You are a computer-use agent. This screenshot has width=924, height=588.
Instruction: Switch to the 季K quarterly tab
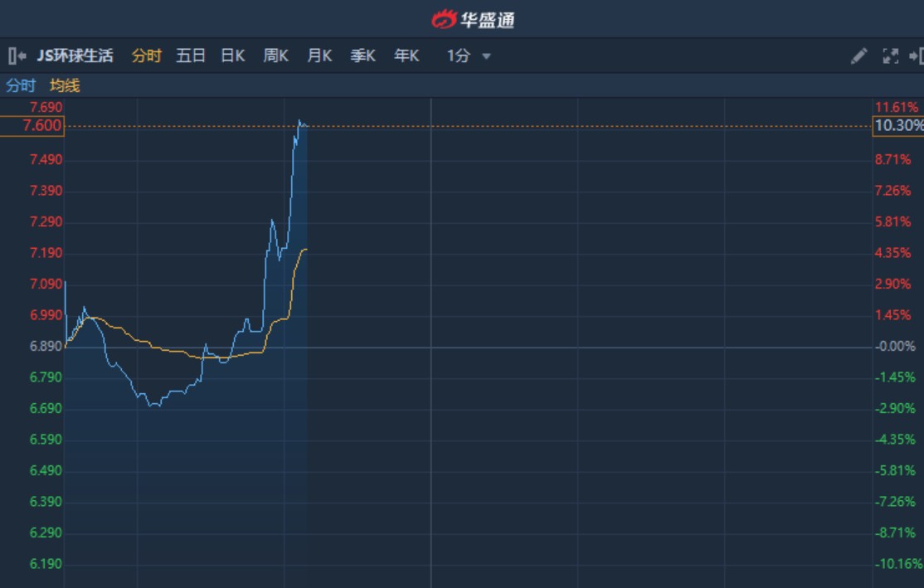363,56
